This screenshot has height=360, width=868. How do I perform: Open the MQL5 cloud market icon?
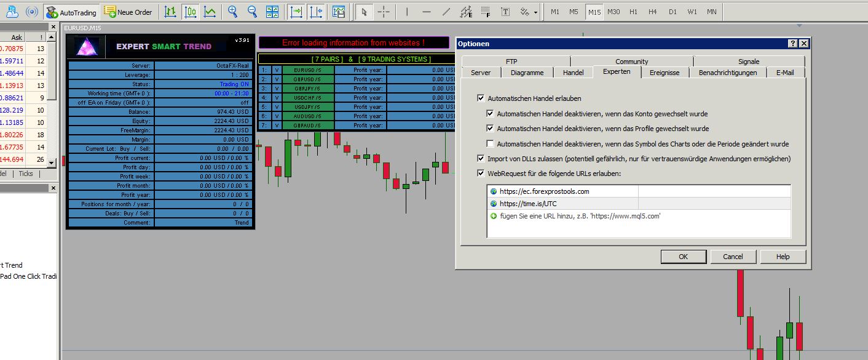point(12,12)
